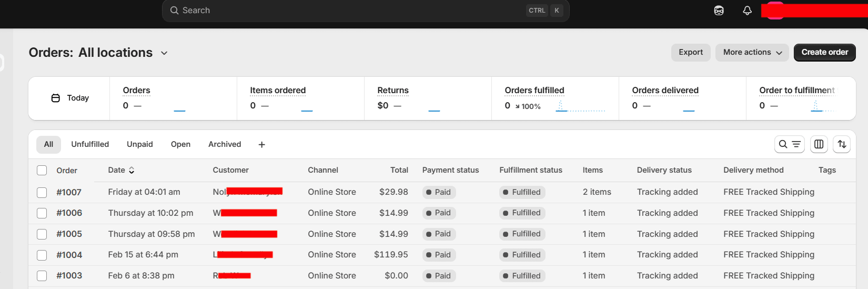Click the Today calendar date picker
The image size is (868, 289).
click(69, 98)
